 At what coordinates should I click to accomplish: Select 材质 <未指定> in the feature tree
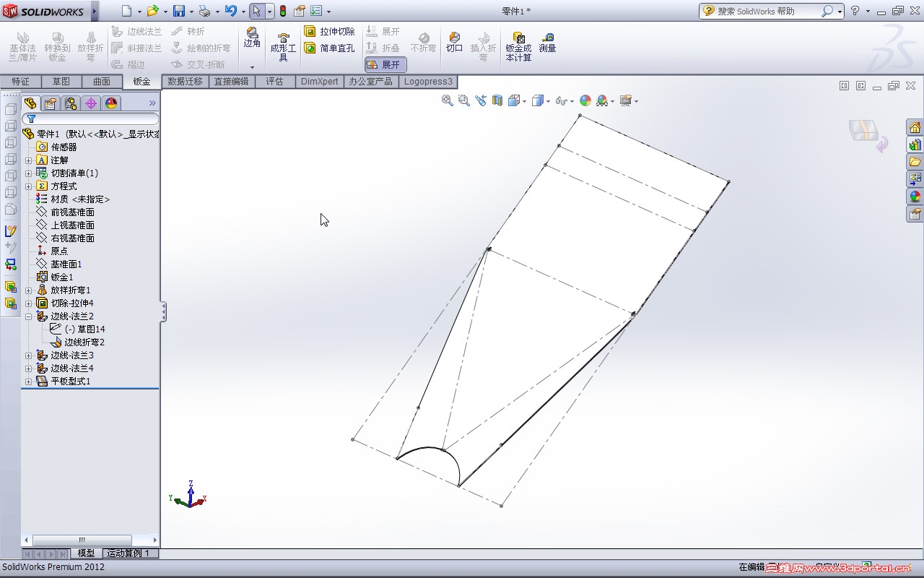click(79, 199)
